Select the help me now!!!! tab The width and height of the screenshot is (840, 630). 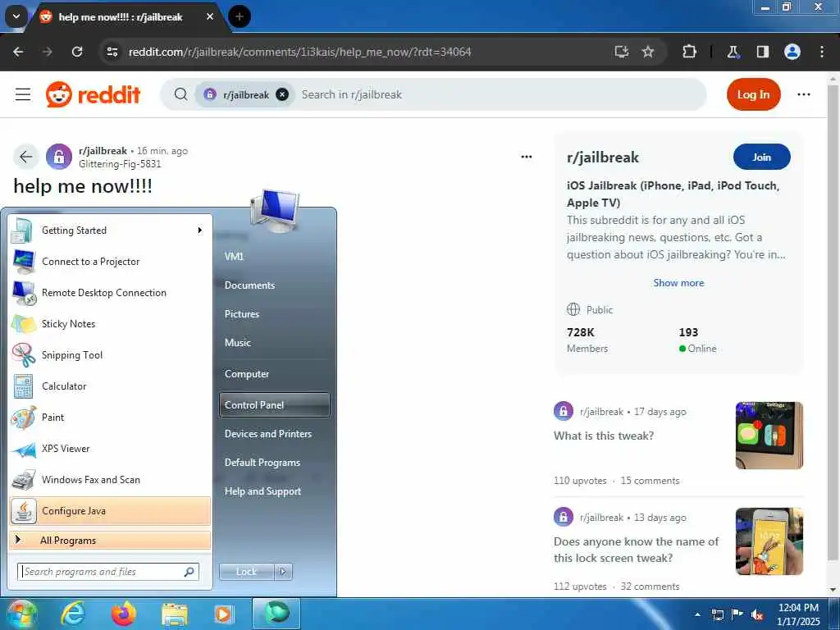click(x=121, y=17)
